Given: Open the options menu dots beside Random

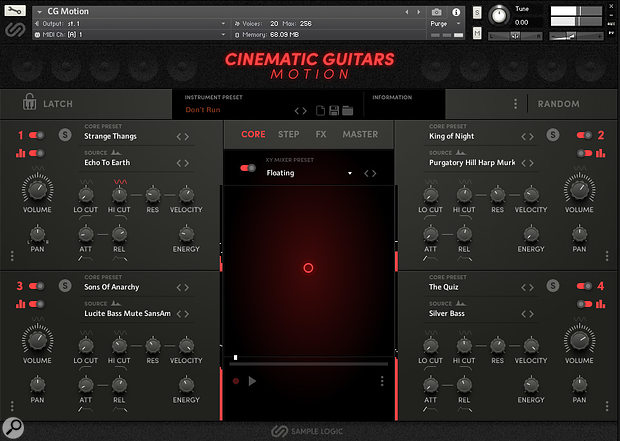Looking at the screenshot, I should tap(515, 104).
